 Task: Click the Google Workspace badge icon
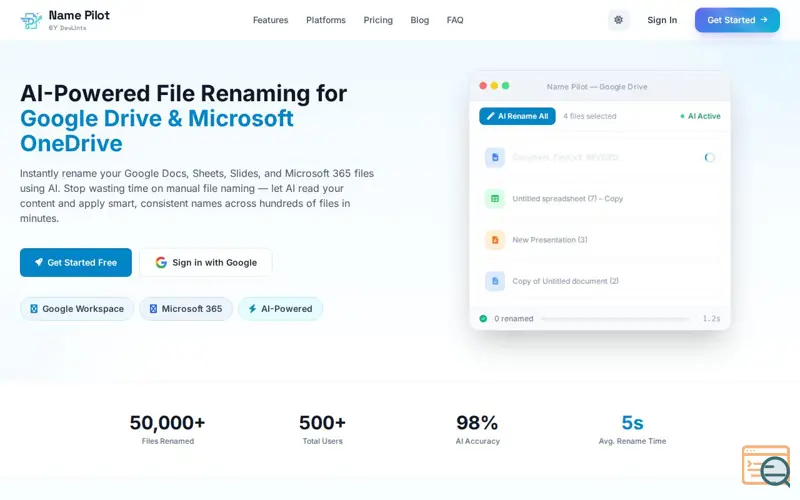click(x=34, y=309)
